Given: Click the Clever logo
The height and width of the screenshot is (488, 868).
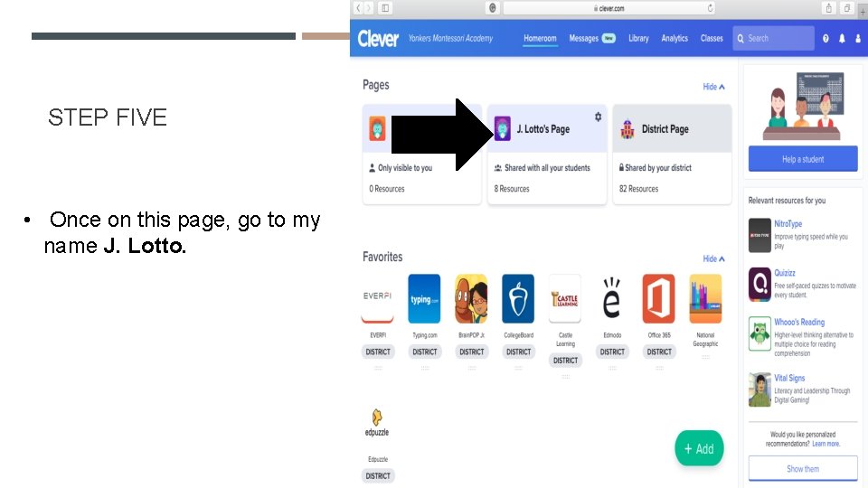Looking at the screenshot, I should tap(378, 38).
